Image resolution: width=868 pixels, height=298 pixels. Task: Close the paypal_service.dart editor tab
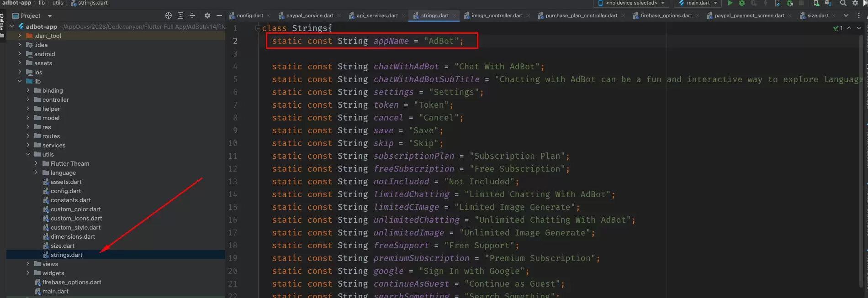(339, 16)
